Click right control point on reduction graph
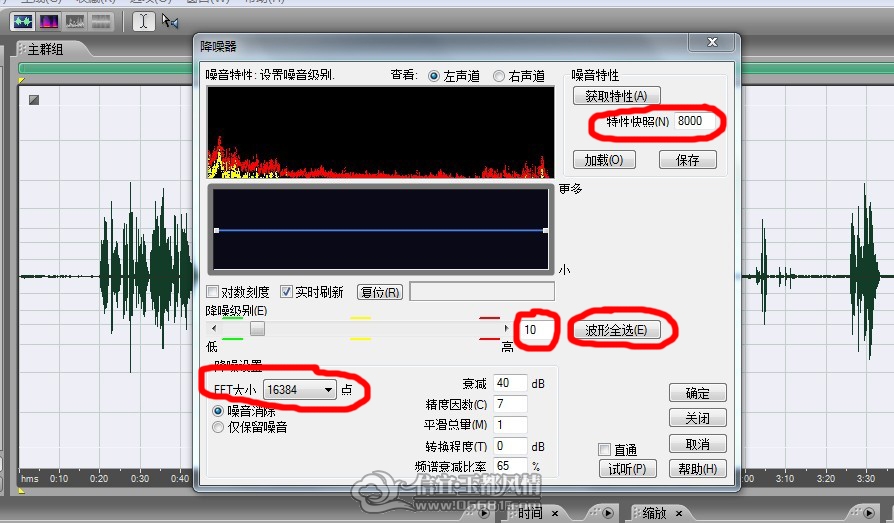 point(546,230)
